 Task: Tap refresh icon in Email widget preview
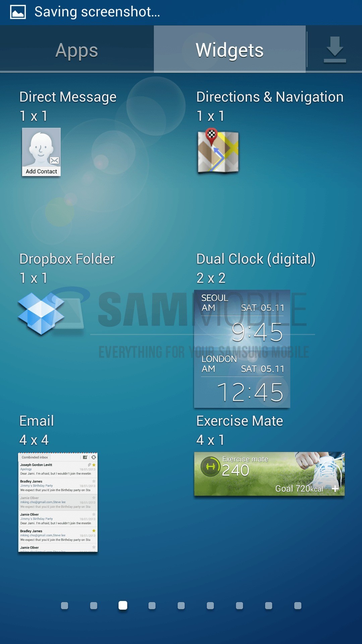pyautogui.click(x=94, y=457)
